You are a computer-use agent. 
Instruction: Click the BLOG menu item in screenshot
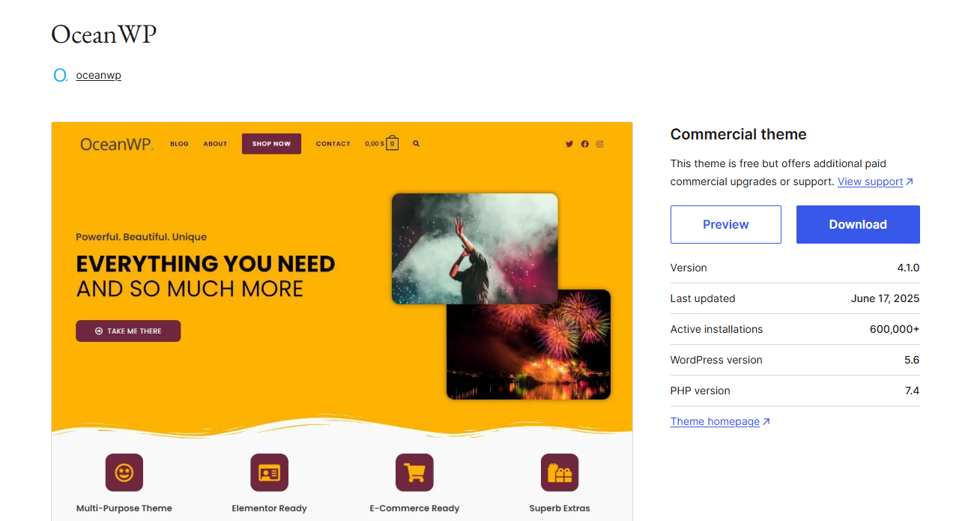click(180, 144)
